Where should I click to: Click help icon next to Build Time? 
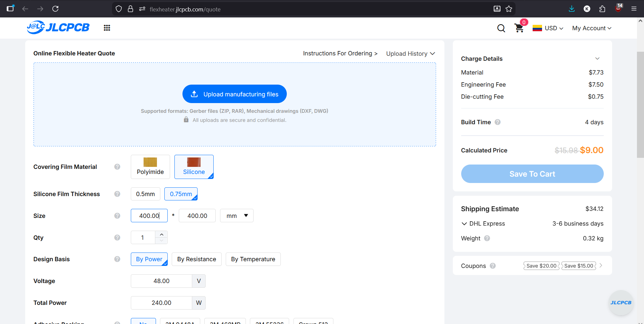pos(498,122)
